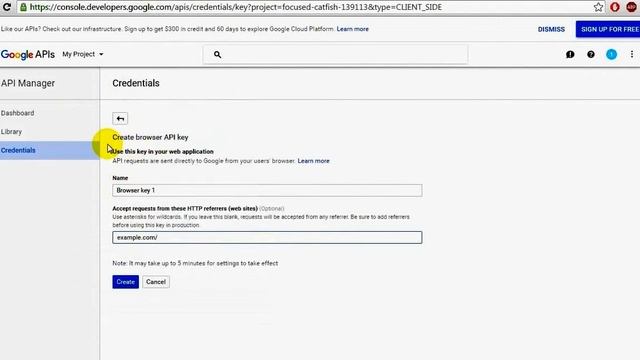Viewport: 640px width, 360px height.
Task: Click the secure padlock icon in address bar
Action: [23, 7]
